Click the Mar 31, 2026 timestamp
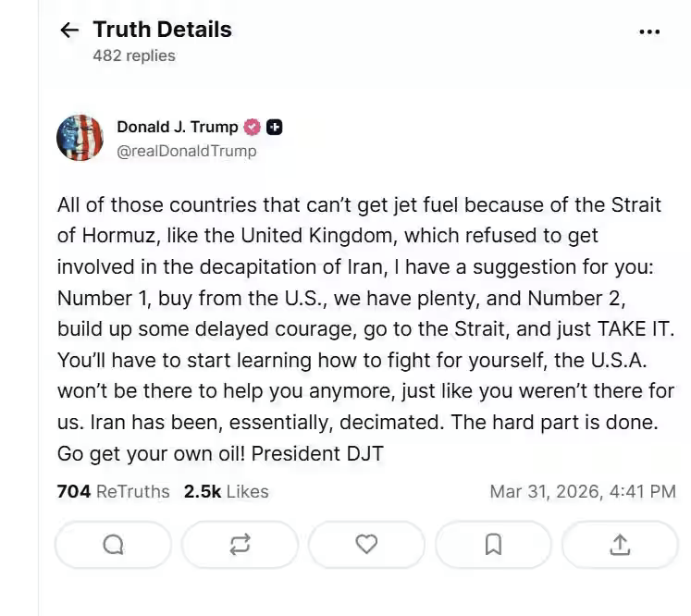 point(582,491)
